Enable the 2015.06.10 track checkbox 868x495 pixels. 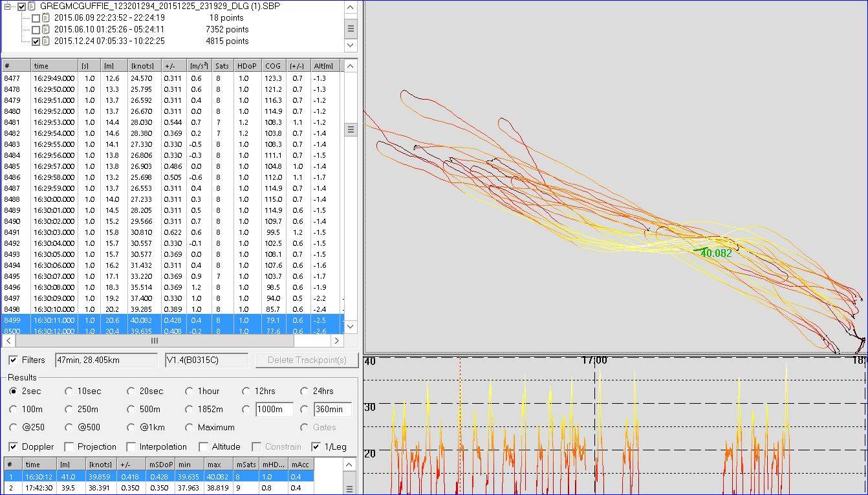tap(36, 30)
